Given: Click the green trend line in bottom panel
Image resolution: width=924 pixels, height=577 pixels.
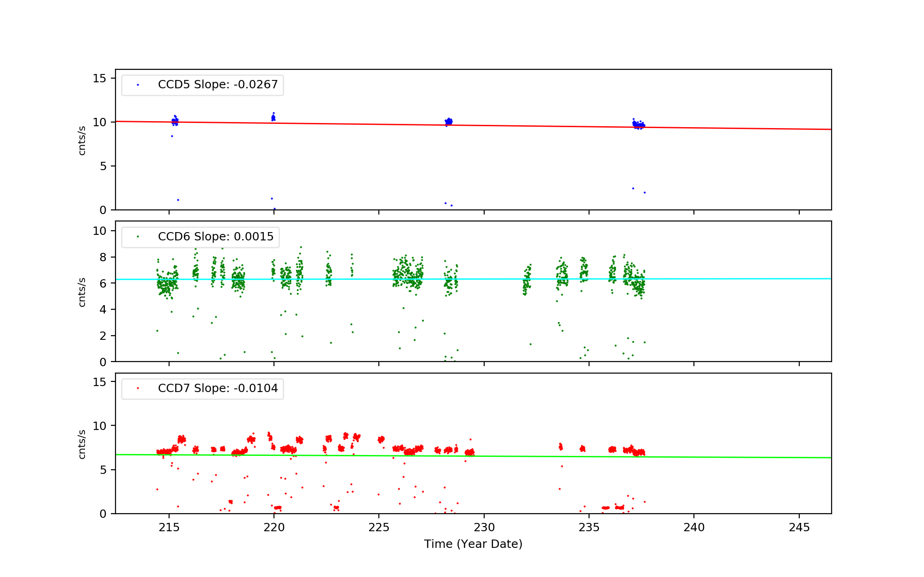Looking at the screenshot, I should 739,457.
